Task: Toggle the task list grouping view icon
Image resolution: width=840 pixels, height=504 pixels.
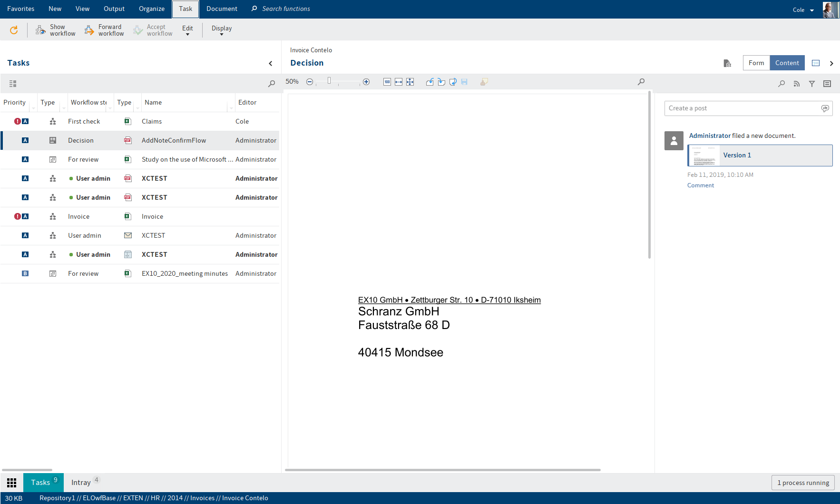Action: point(13,84)
